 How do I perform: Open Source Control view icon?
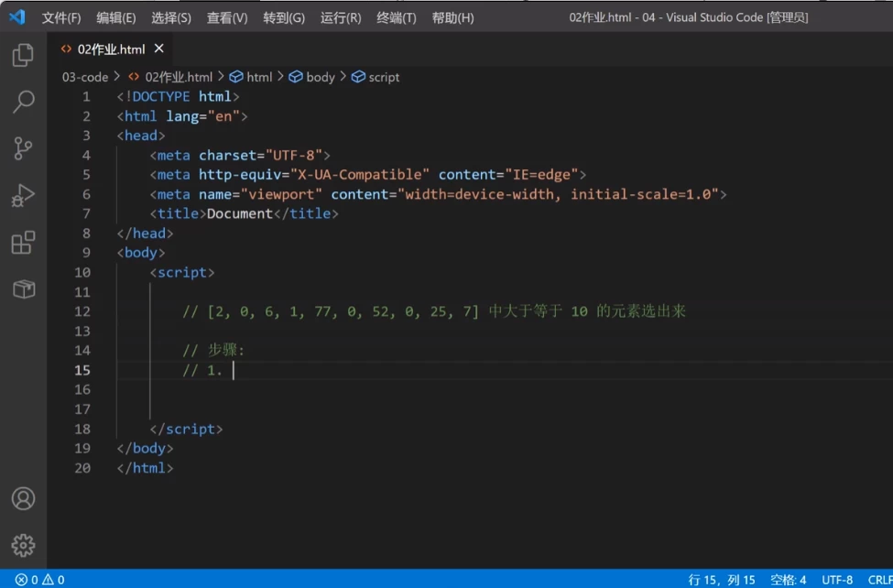click(23, 148)
